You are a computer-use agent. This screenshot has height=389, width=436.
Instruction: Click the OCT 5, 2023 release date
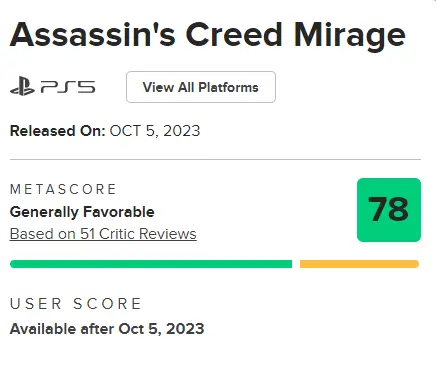click(155, 131)
